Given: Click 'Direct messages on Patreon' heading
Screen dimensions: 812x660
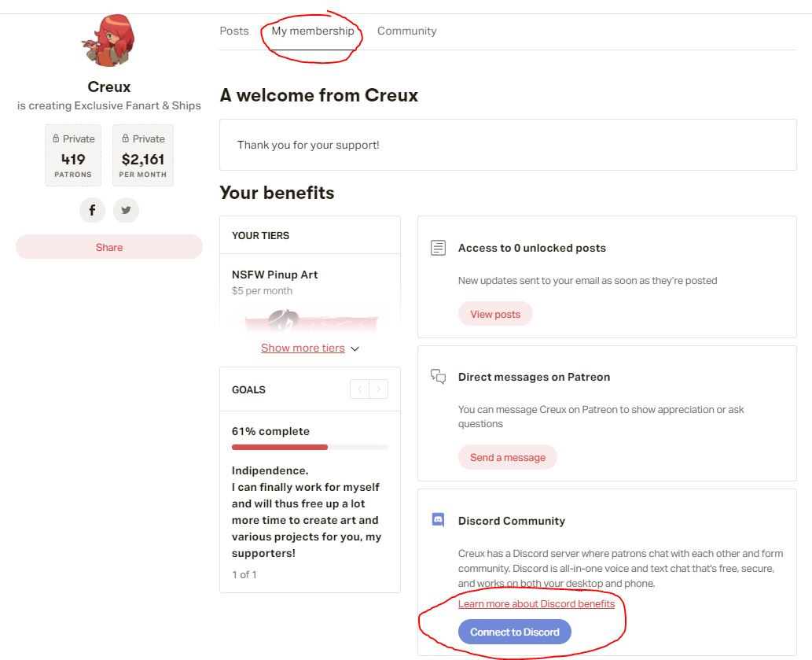Looking at the screenshot, I should [x=534, y=377].
